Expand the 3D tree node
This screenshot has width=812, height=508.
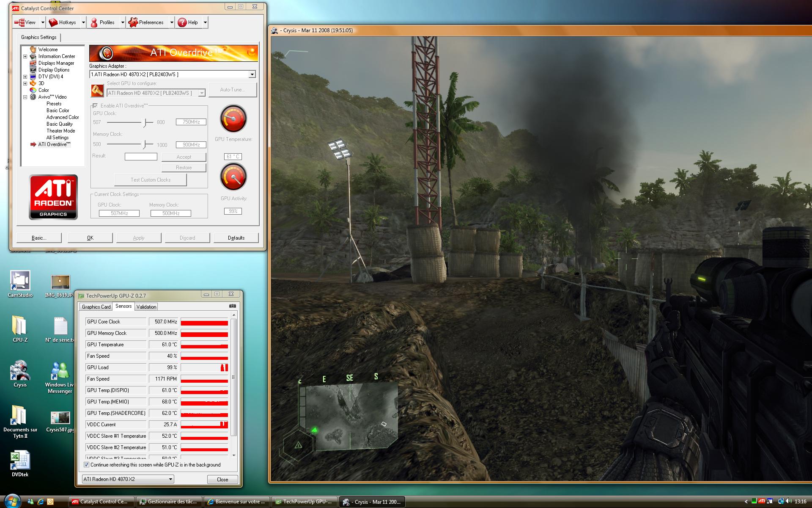[x=25, y=83]
